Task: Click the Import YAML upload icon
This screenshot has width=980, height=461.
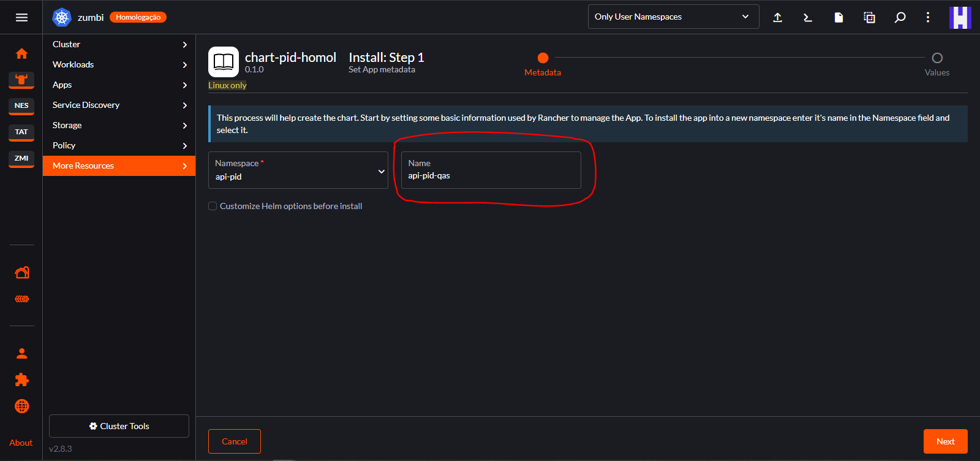Action: (x=777, y=17)
